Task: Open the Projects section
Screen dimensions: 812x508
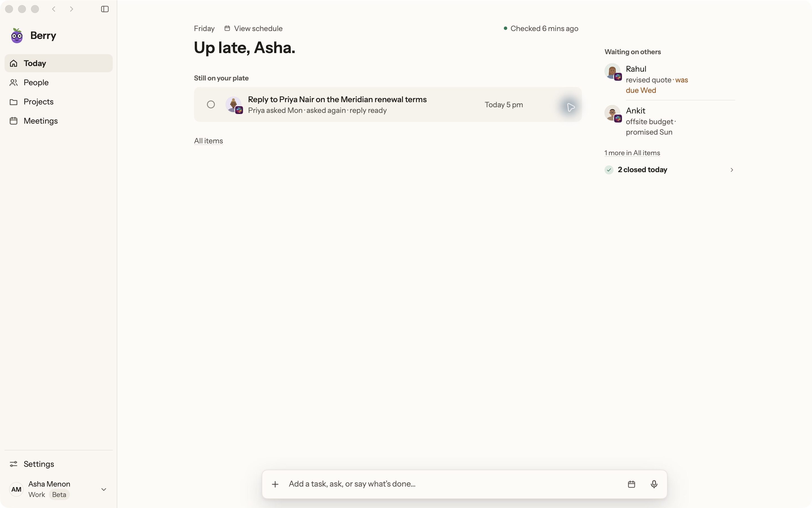Action: point(58,102)
